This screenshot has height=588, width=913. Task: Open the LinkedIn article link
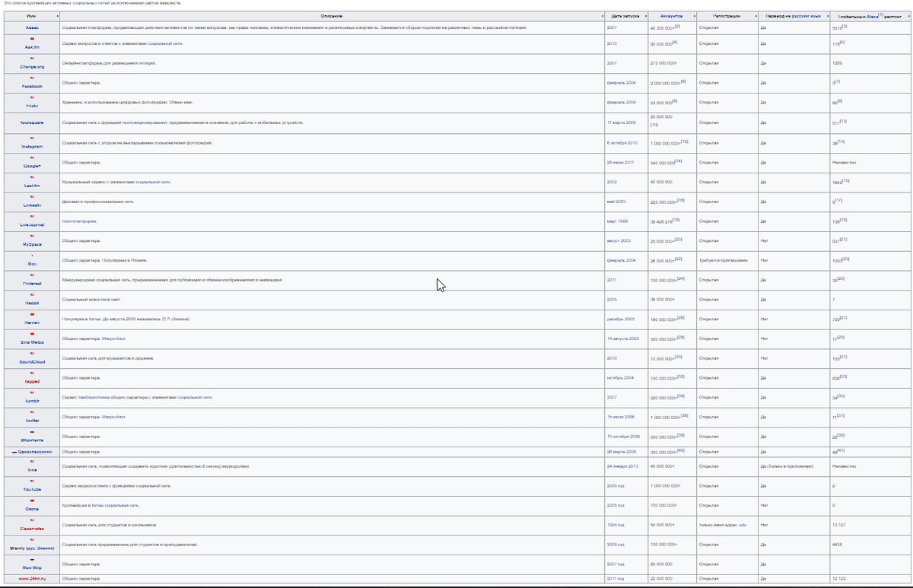[31, 205]
